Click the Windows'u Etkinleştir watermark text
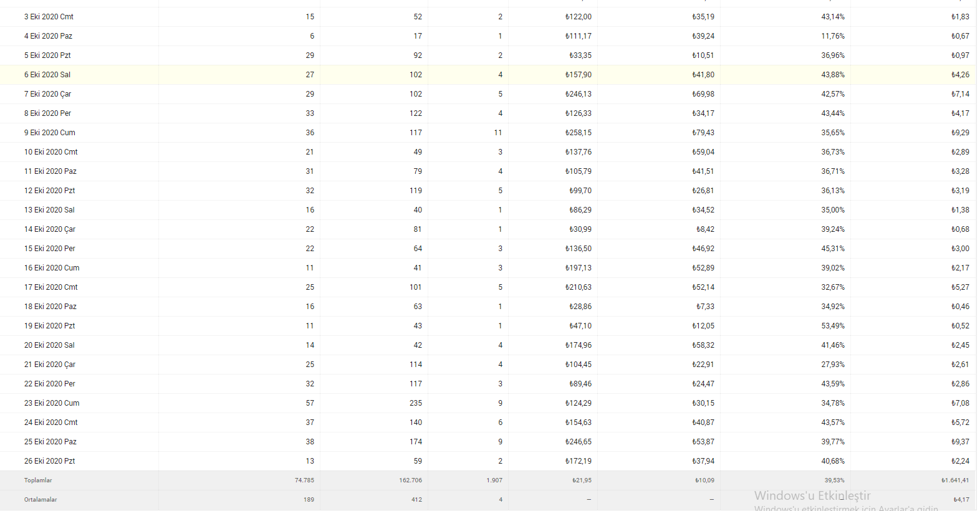 [x=812, y=496]
